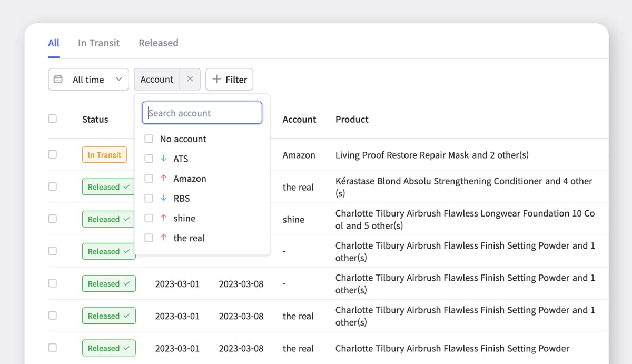
Task: Focus the Search account input field
Action: tap(202, 113)
